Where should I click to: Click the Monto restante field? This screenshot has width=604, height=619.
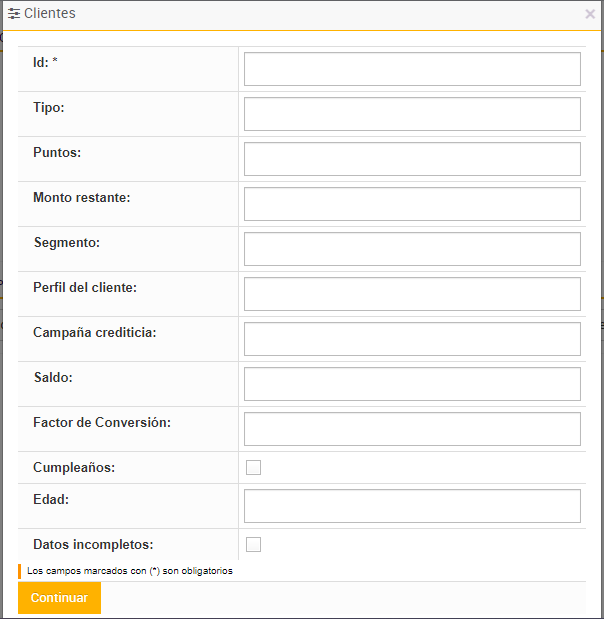[x=412, y=204]
